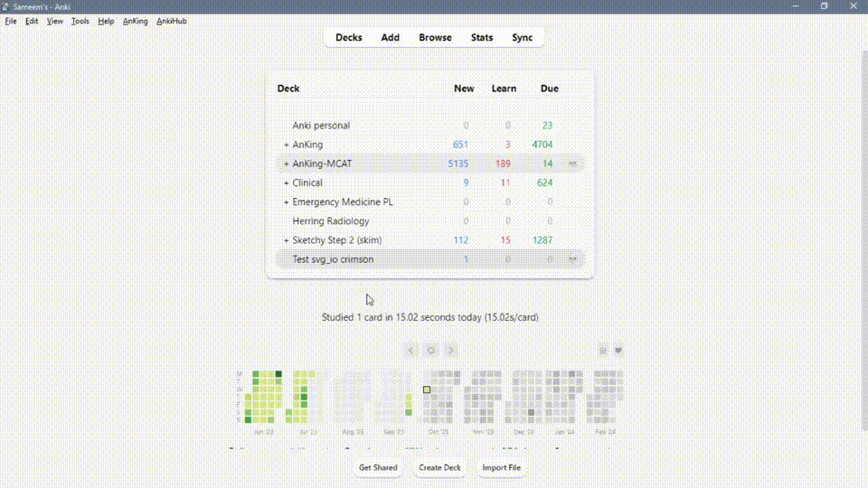Click AnKing due count 4704
The image size is (868, 488).
542,145
